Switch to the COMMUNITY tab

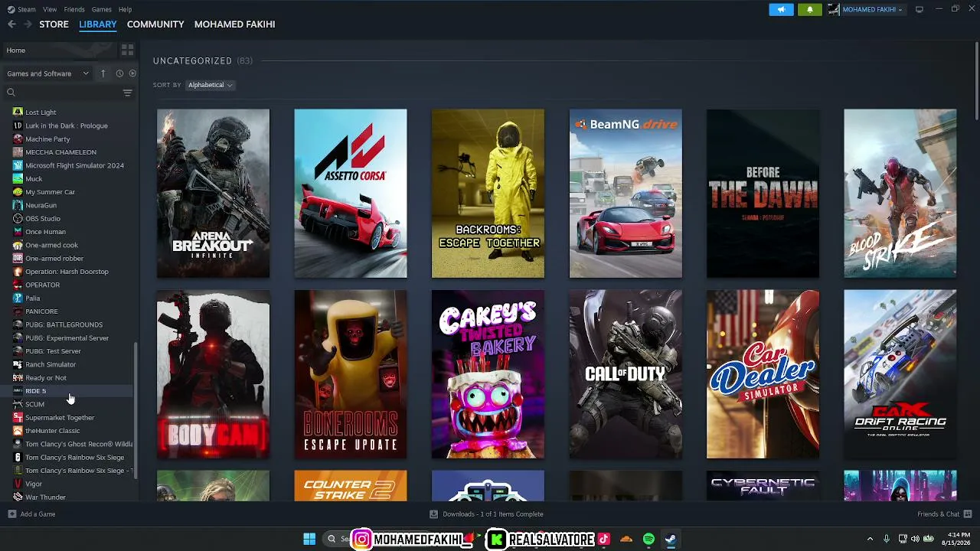[x=155, y=24]
